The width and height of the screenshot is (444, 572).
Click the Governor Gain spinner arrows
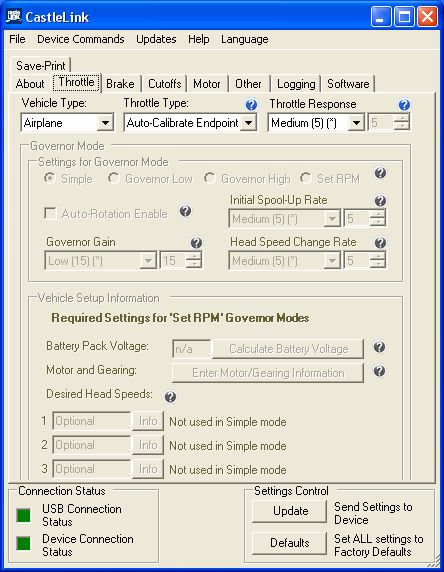click(x=194, y=261)
